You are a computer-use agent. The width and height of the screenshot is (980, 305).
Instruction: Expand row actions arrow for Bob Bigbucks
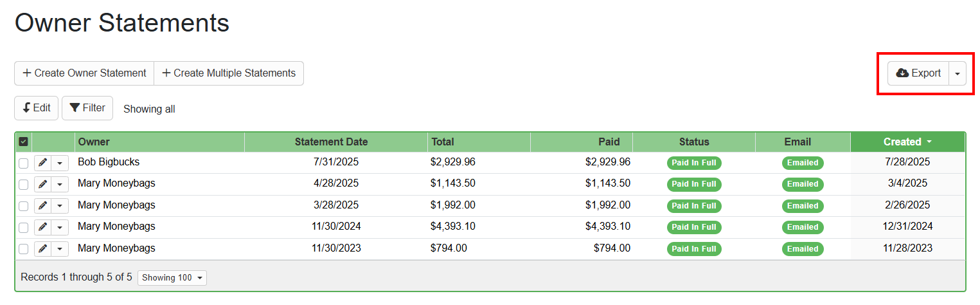60,163
